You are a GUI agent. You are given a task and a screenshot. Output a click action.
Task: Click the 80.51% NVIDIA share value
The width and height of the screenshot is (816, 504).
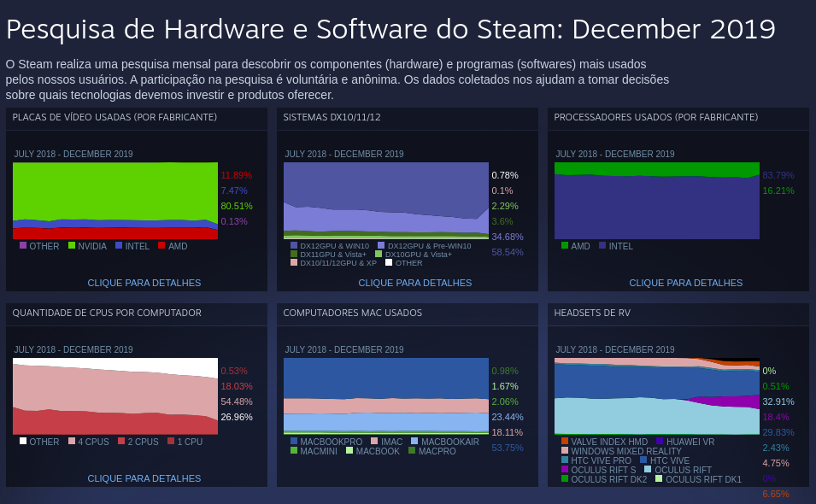click(237, 206)
